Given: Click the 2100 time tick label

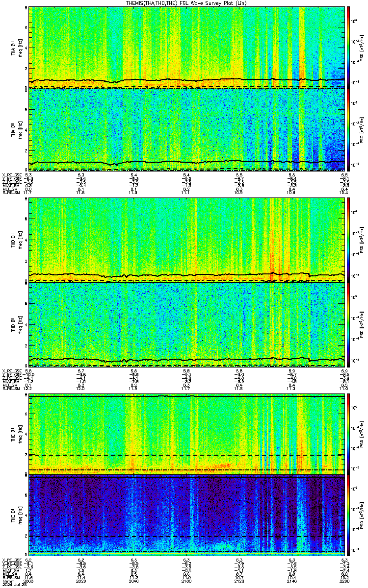Looking at the screenshot, I should pos(186,581).
